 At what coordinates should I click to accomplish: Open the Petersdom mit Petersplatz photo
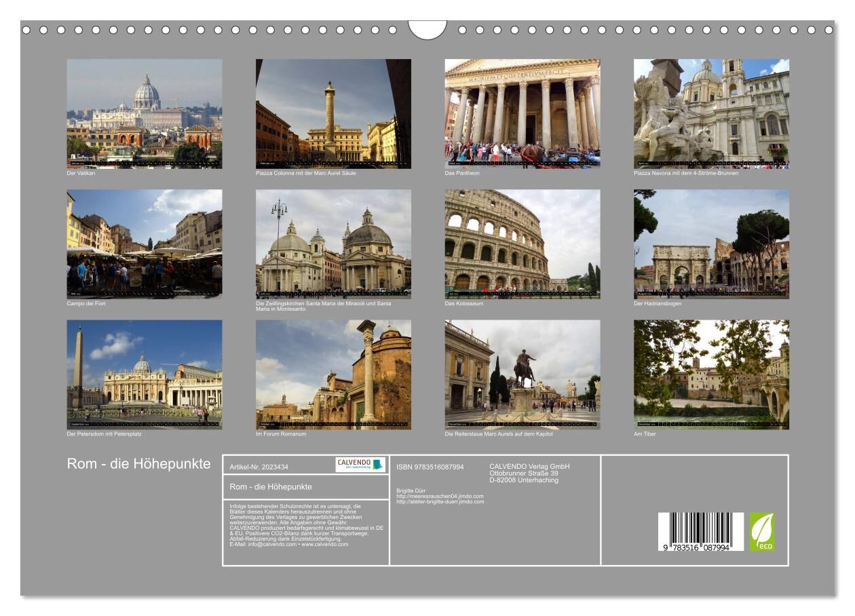click(144, 374)
